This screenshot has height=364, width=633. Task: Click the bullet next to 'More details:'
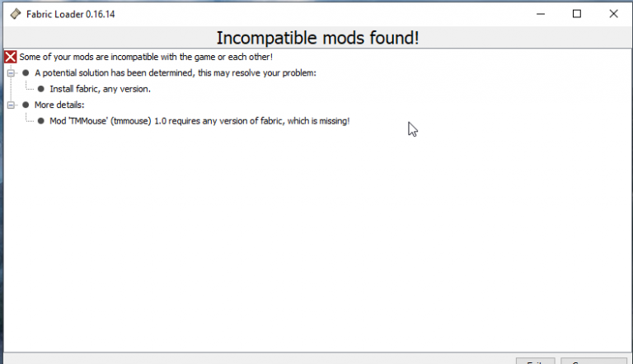(26, 105)
